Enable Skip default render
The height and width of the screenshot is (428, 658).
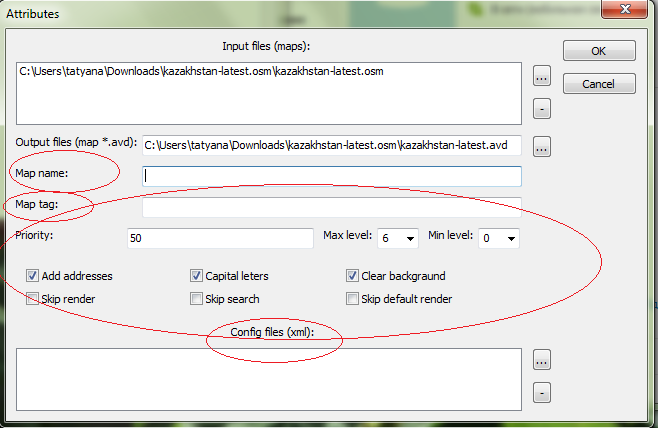coord(353,299)
